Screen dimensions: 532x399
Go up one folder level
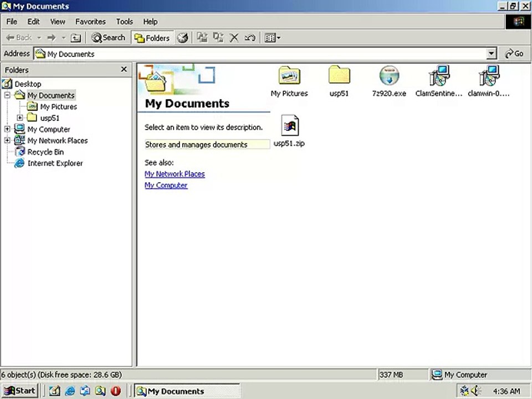pyautogui.click(x=75, y=38)
